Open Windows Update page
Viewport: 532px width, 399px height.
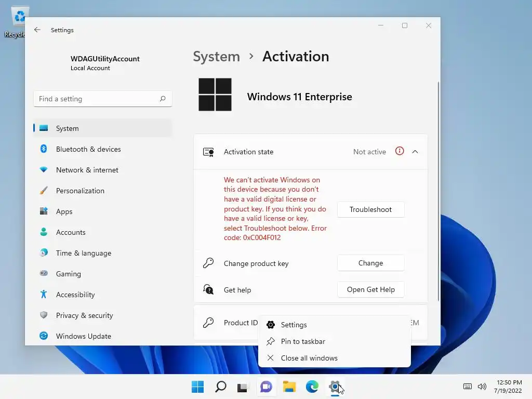pos(102,336)
